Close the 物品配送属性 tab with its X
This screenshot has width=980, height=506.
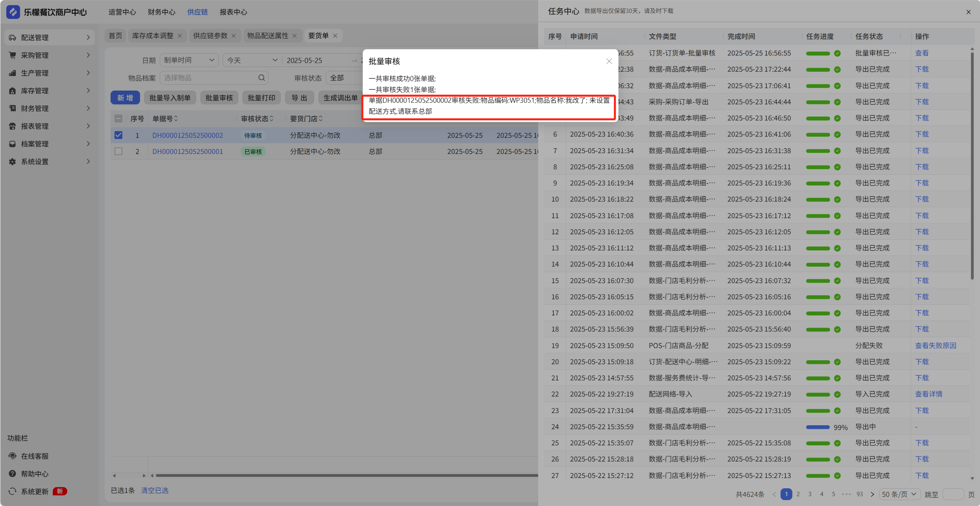tap(295, 35)
